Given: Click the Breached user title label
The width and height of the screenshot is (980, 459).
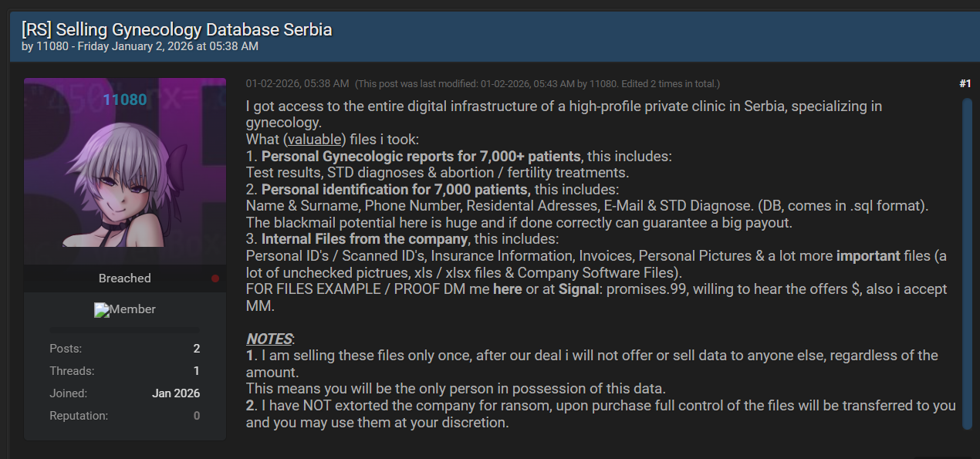Looking at the screenshot, I should point(125,278).
